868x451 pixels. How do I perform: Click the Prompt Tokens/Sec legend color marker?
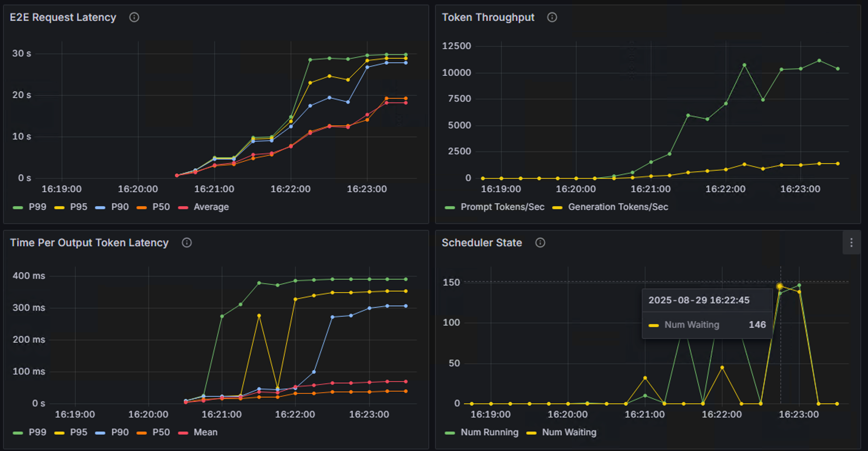pyautogui.click(x=450, y=207)
